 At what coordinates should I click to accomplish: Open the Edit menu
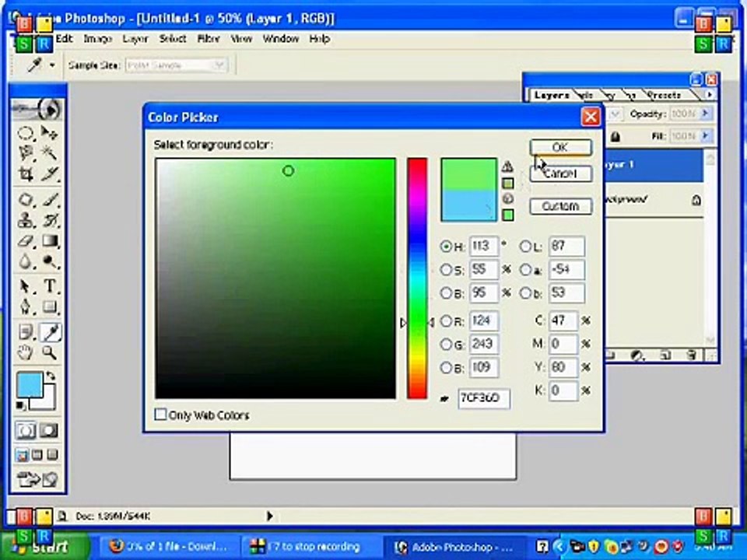(x=64, y=39)
